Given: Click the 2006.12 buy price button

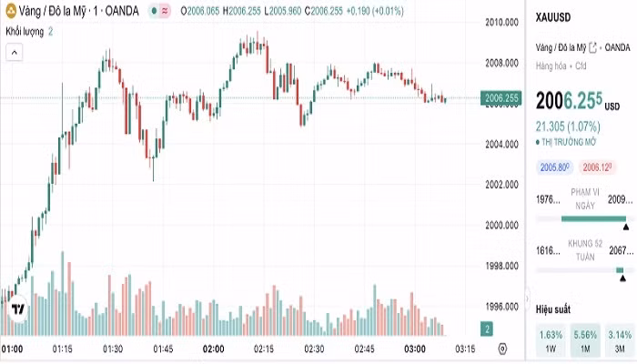Looking at the screenshot, I should (597, 167).
